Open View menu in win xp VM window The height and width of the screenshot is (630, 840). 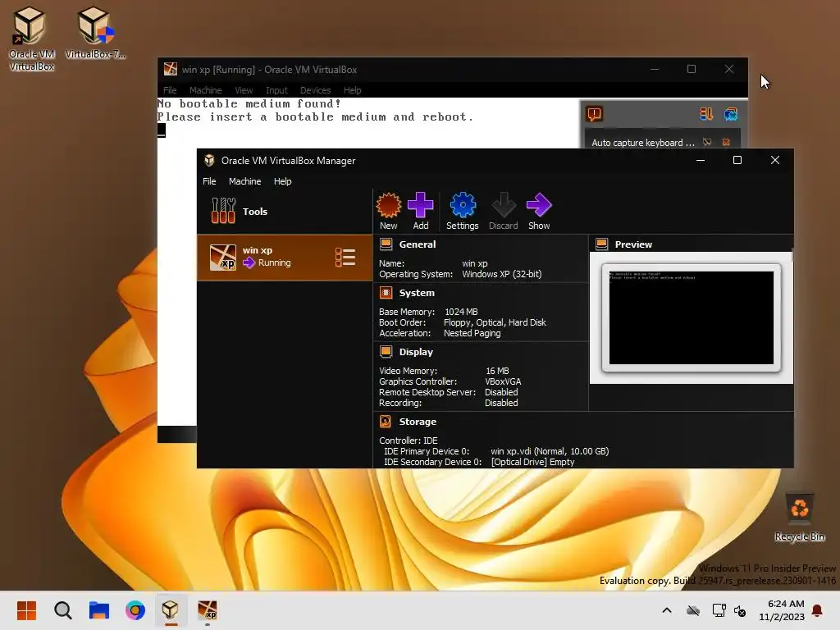coord(244,90)
